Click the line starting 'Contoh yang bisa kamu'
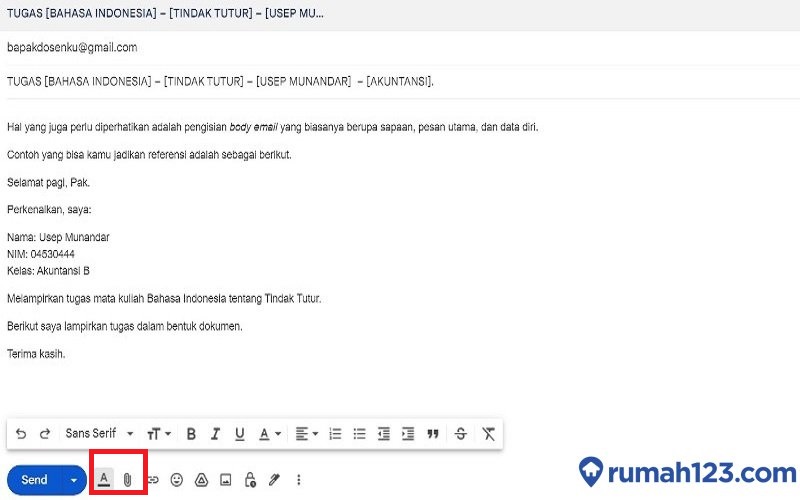 coord(149,155)
